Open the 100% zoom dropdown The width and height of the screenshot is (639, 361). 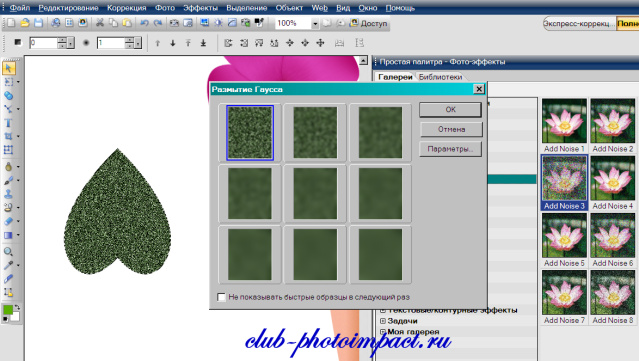315,24
